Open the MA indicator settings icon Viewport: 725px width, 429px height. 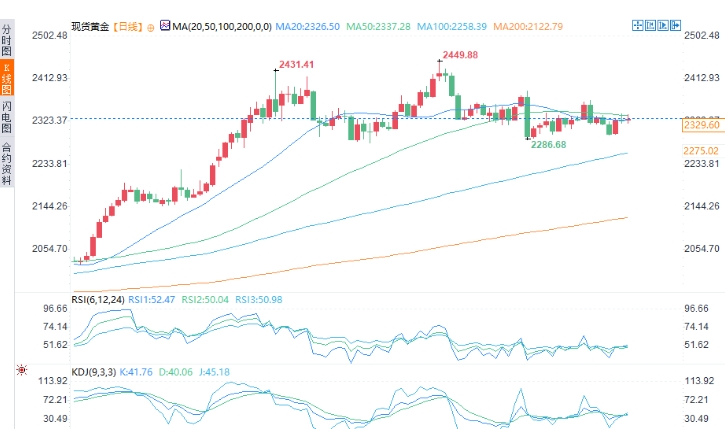[165, 26]
